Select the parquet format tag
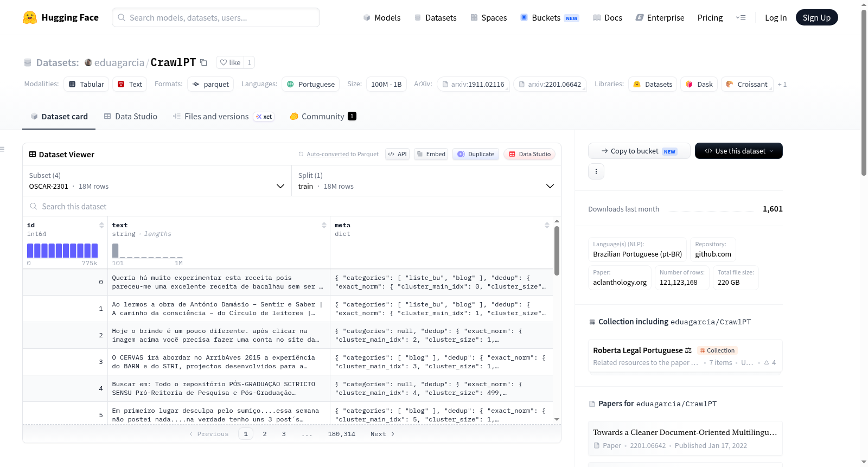 tap(210, 84)
